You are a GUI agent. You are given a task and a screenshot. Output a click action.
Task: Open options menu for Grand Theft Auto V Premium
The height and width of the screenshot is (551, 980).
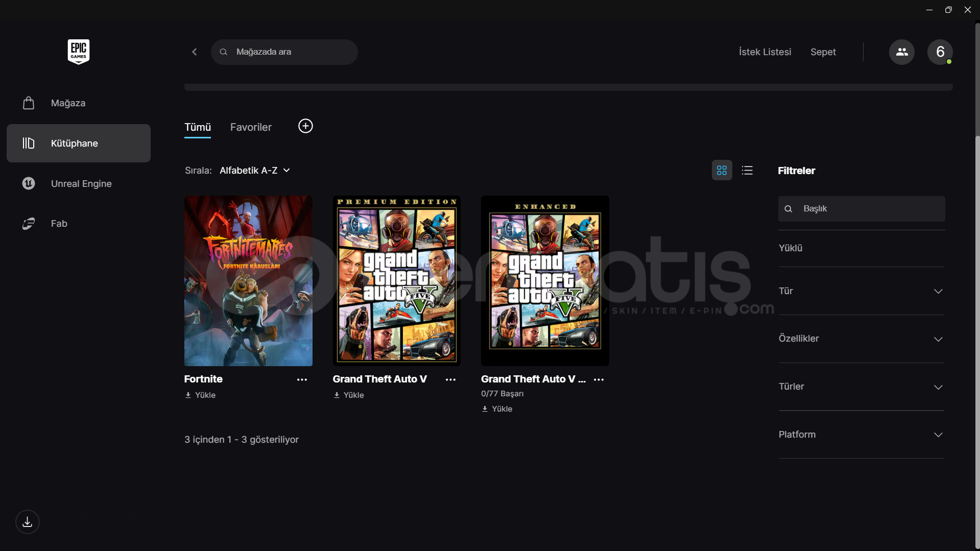click(450, 379)
